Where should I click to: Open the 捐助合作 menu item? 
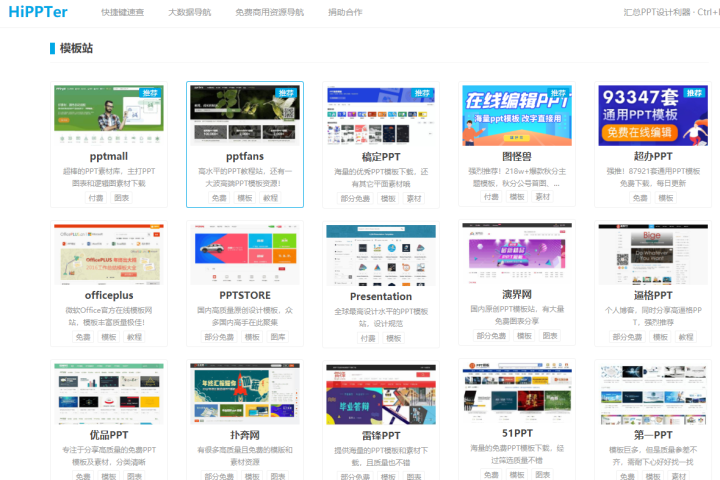[345, 12]
